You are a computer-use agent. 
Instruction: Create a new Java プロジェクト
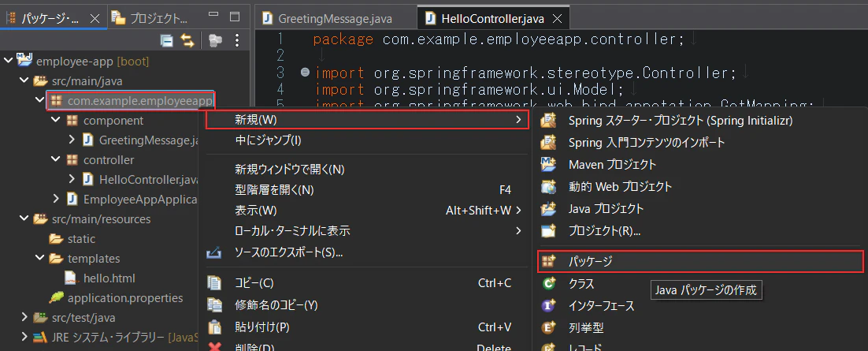700,209
